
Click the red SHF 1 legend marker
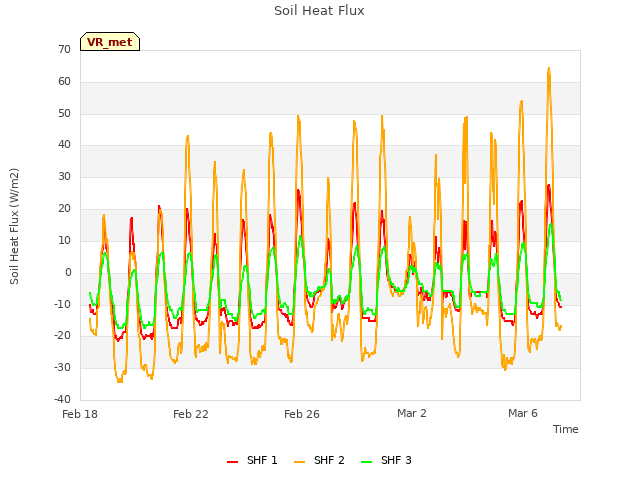[x=233, y=462]
